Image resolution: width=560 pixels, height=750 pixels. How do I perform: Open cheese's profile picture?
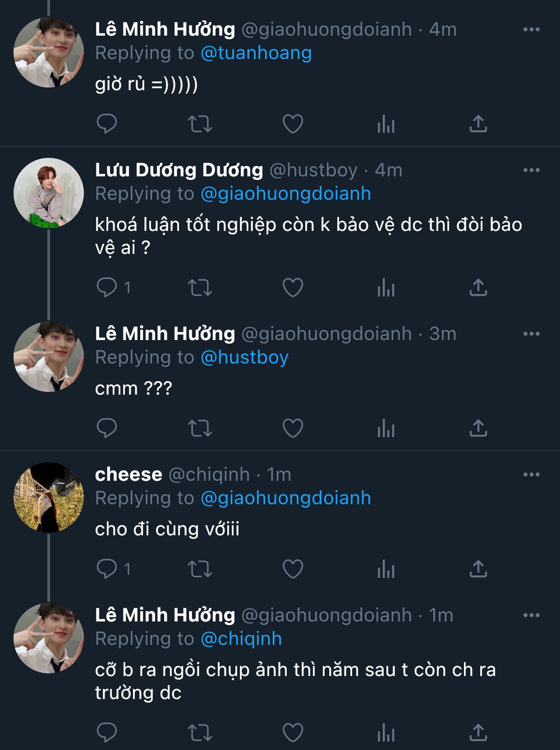49,497
